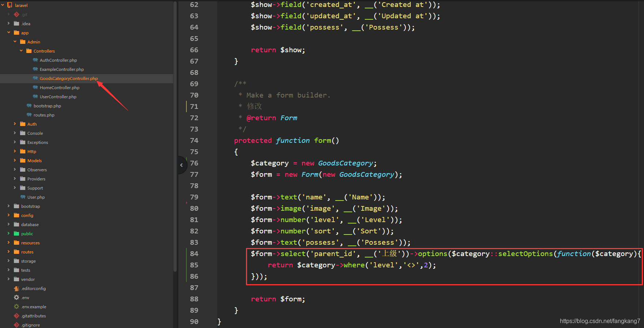Expand the Auth folder chevron
The height and width of the screenshot is (328, 644).
point(15,124)
